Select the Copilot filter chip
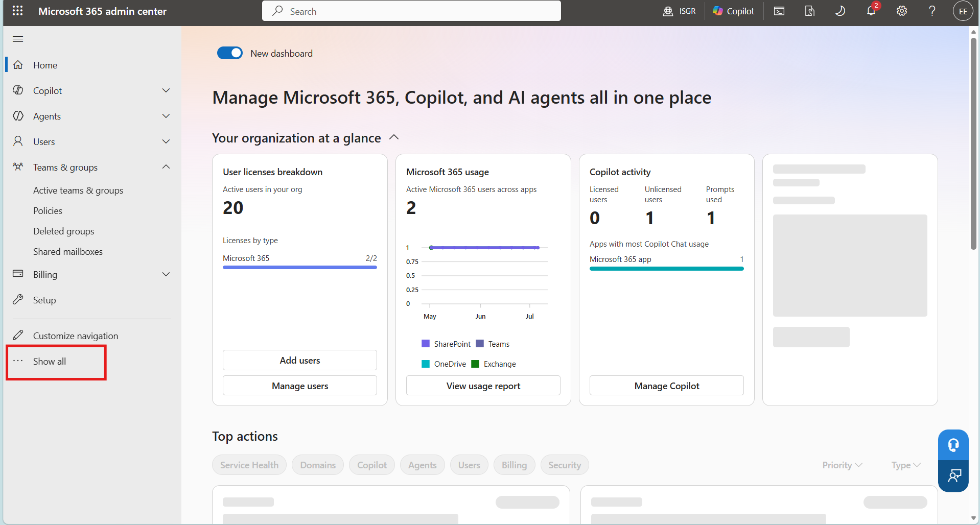This screenshot has width=980, height=525. [372, 465]
